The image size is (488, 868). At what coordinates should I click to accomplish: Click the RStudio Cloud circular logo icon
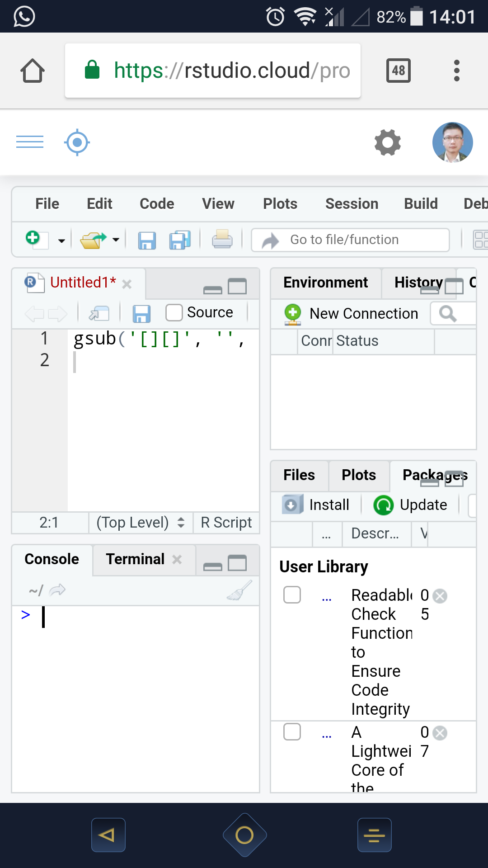77,142
